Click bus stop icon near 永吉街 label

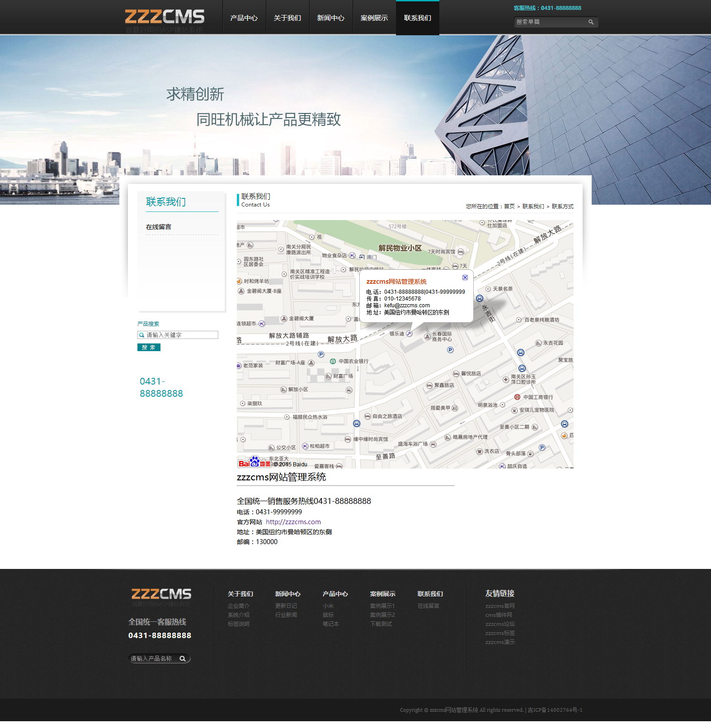[x=480, y=298]
